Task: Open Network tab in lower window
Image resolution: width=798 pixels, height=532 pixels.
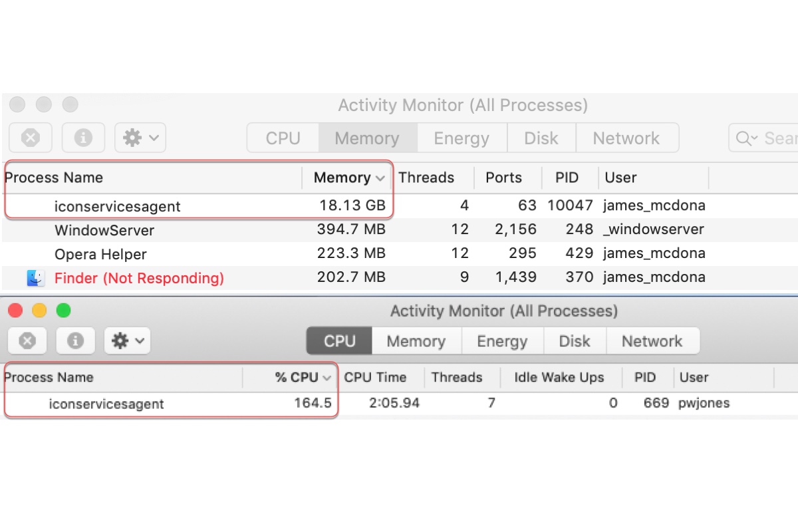Action: tap(652, 341)
